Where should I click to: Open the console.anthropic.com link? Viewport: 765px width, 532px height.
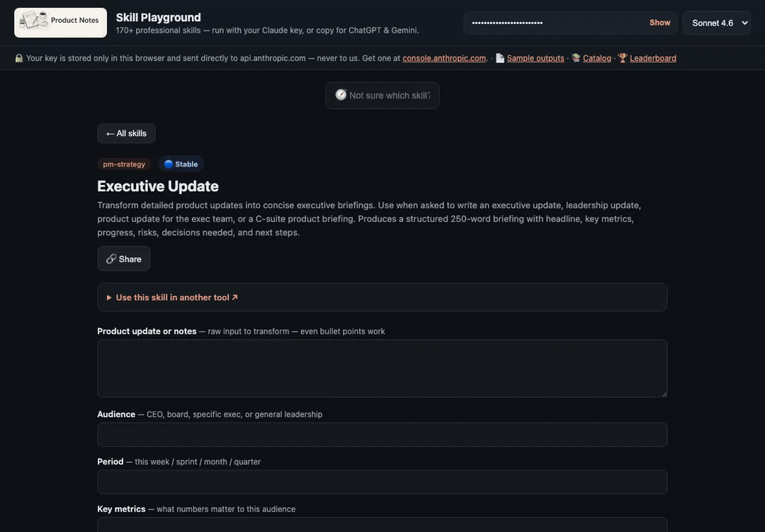(444, 58)
